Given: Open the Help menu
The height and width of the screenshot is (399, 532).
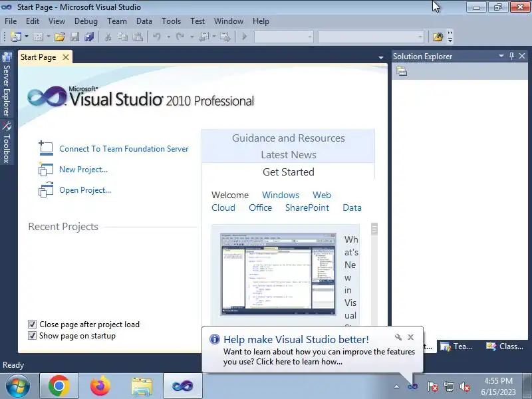Looking at the screenshot, I should [x=261, y=21].
